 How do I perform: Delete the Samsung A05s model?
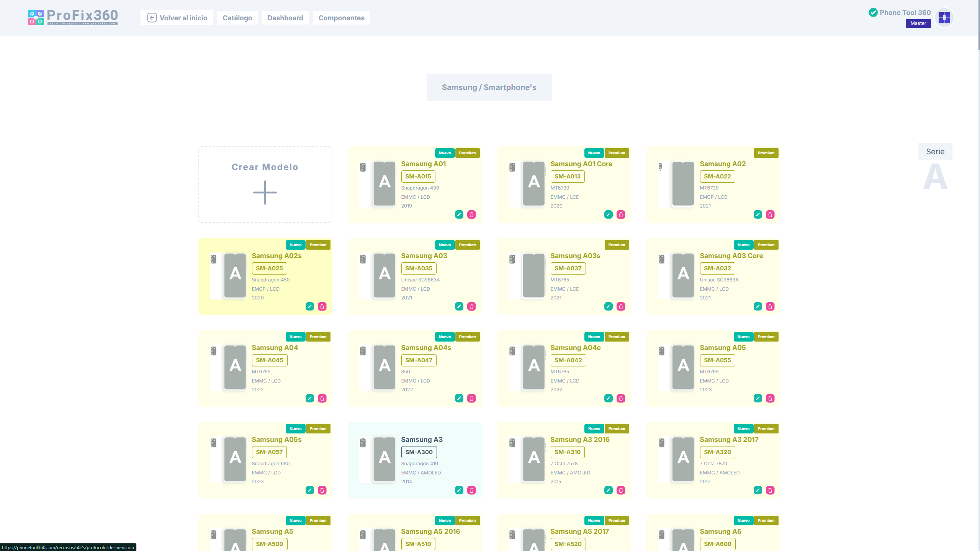[322, 490]
